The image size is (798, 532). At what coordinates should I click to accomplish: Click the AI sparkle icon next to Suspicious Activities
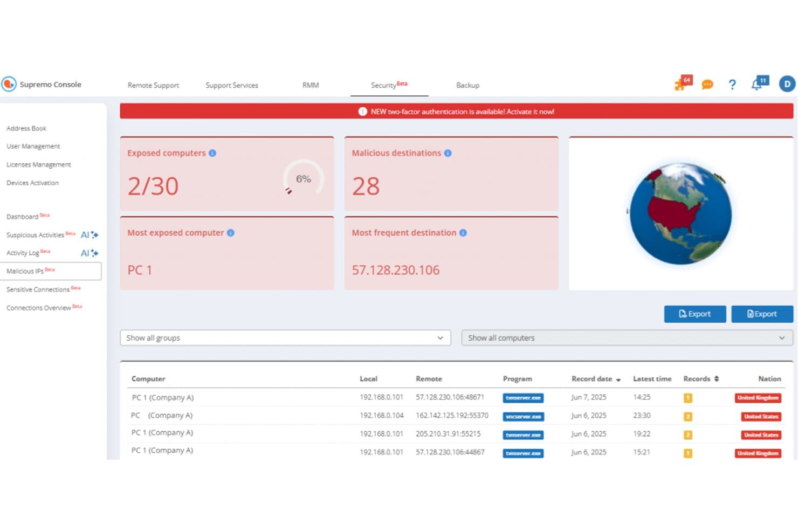pos(90,235)
